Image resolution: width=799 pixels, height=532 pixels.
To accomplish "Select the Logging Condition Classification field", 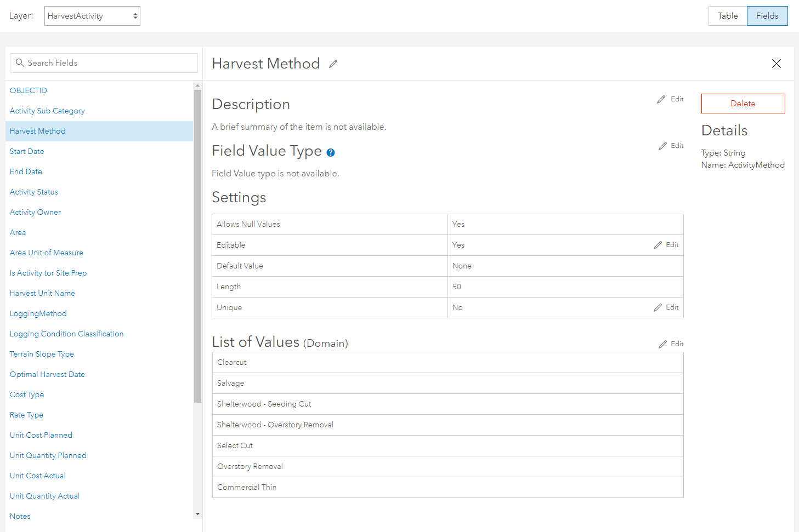I will [x=66, y=334].
